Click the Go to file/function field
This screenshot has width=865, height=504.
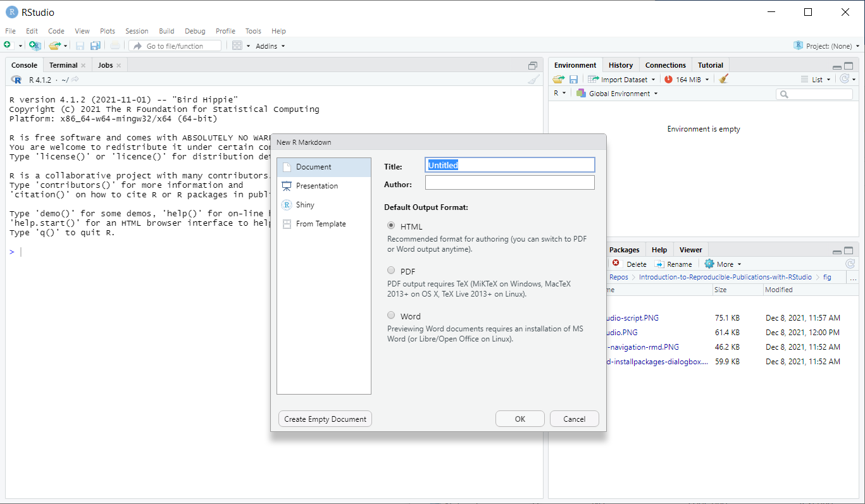[175, 46]
